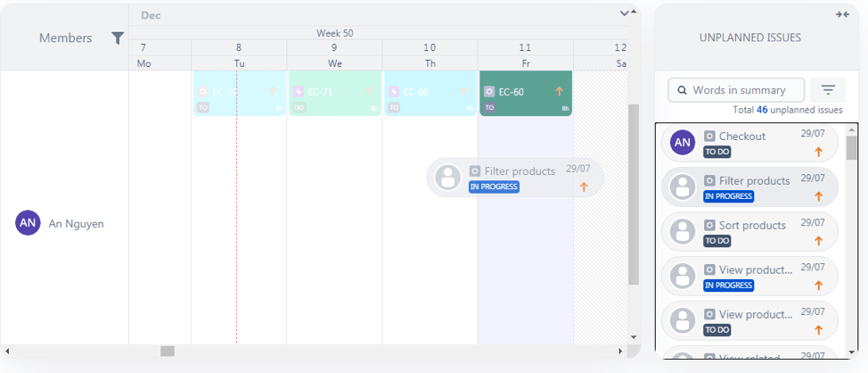Expand the timeline header chevron
Viewport: 868px width, 373px height.
click(624, 13)
